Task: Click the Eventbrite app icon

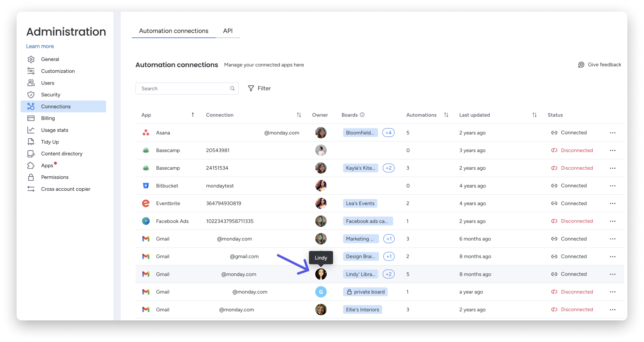Action: click(x=146, y=203)
